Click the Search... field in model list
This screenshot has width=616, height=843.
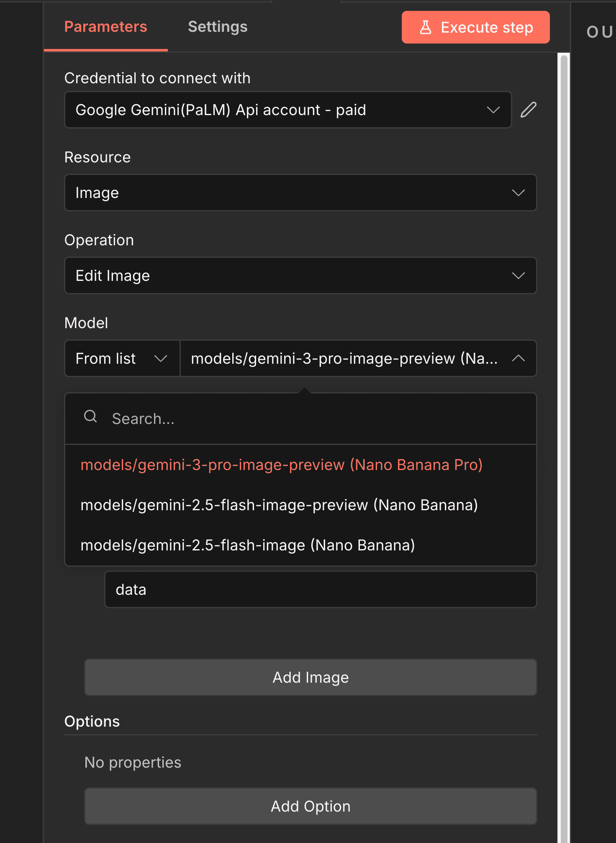pyautogui.click(x=300, y=419)
